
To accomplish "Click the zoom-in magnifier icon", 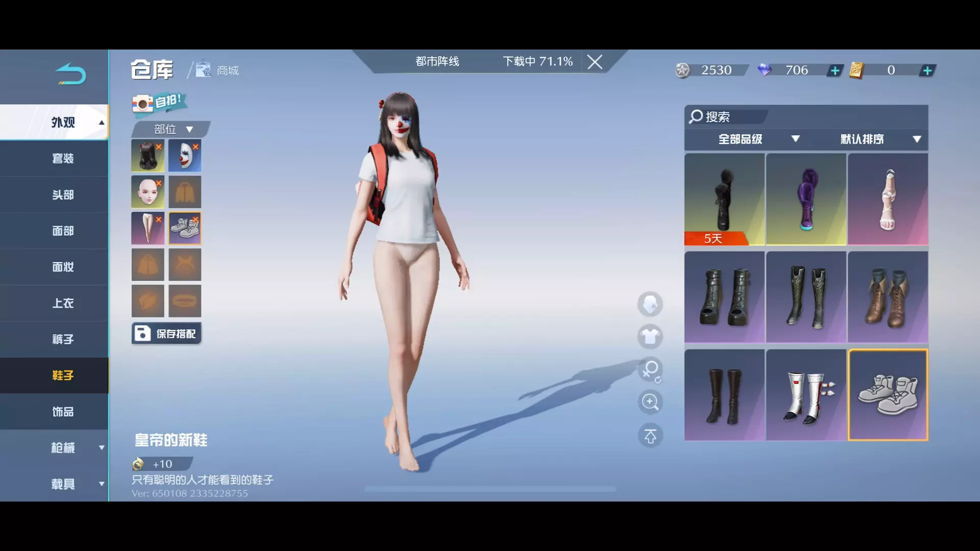I will point(650,403).
